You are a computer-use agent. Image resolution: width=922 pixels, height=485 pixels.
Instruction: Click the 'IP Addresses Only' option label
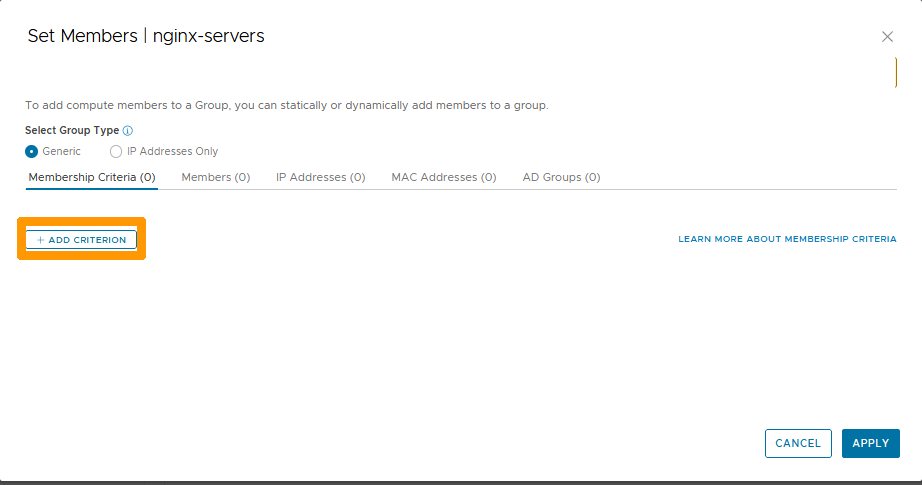[x=172, y=152]
